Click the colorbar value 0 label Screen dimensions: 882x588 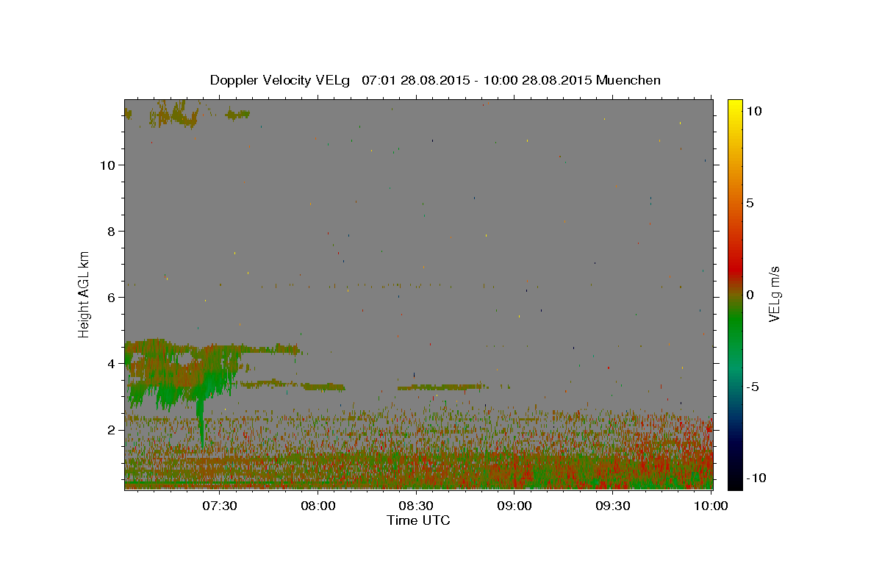click(750, 295)
